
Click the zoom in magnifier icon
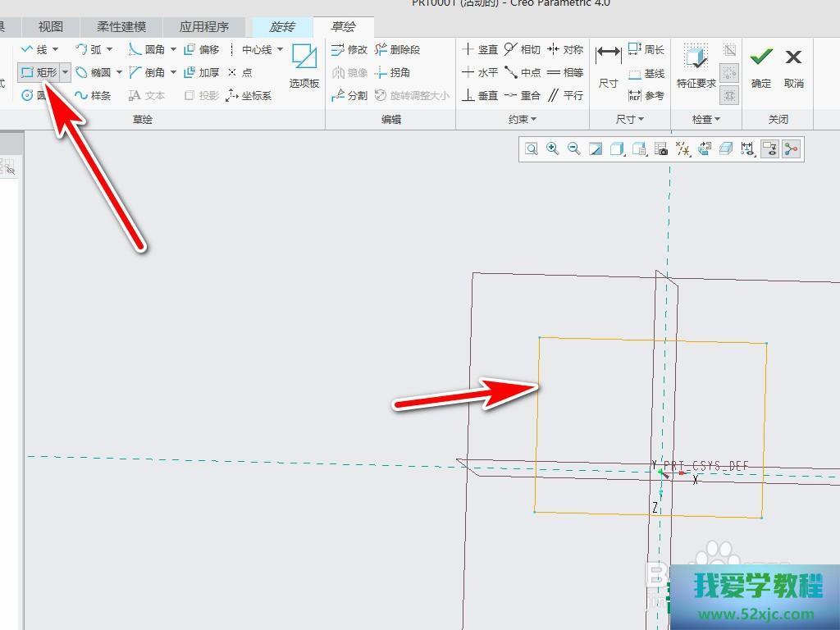553,148
